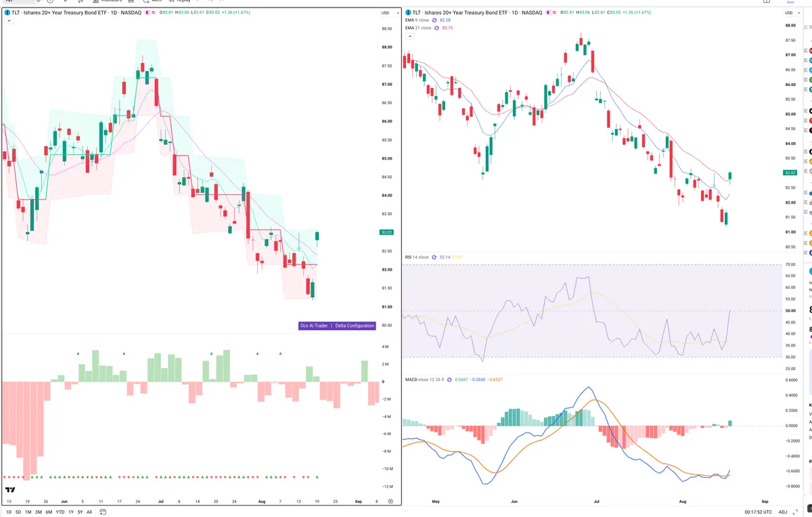Click the approximate-equals icon in right chart header

(x=554, y=13)
